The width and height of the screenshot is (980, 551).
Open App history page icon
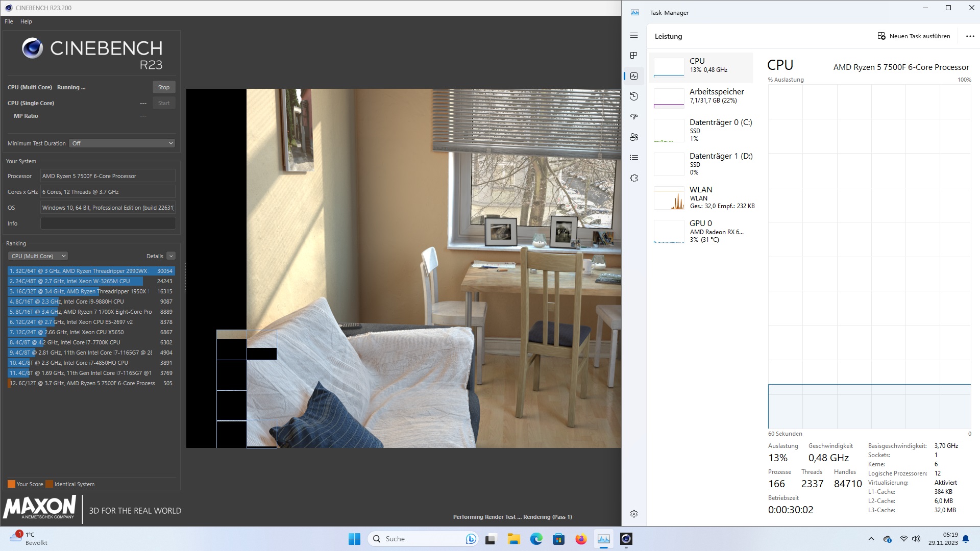pyautogui.click(x=634, y=96)
